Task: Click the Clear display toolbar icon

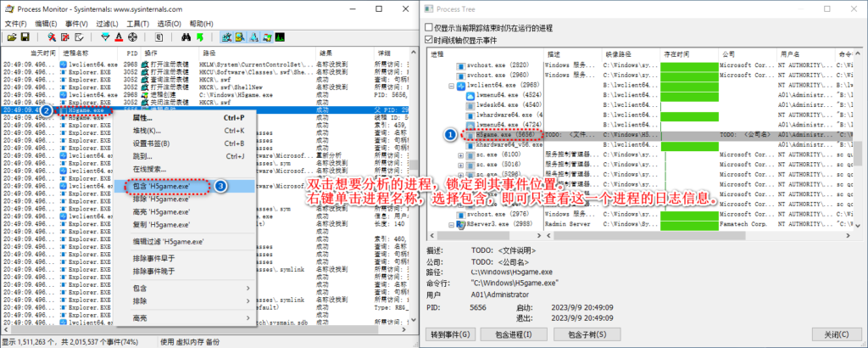Action: 79,37
